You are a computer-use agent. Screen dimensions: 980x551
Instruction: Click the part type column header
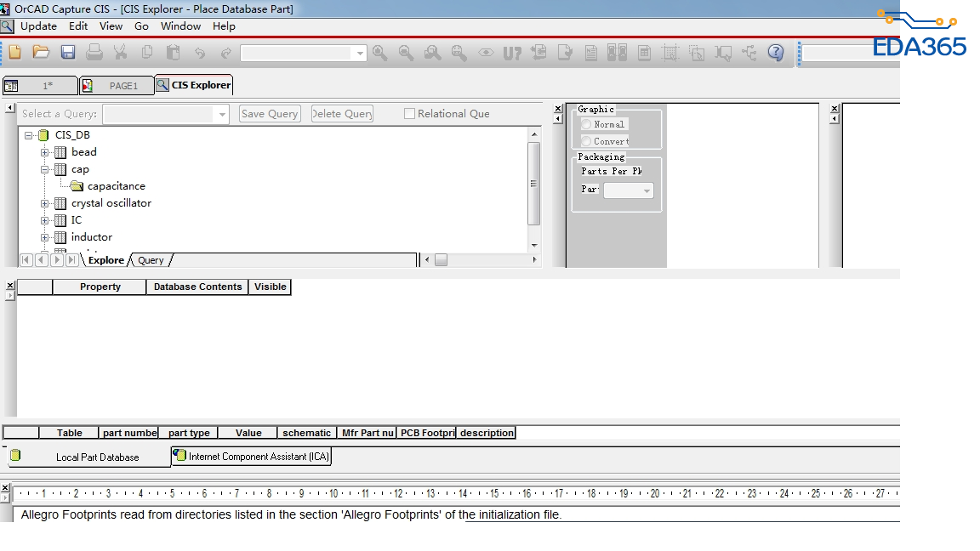[x=189, y=433]
